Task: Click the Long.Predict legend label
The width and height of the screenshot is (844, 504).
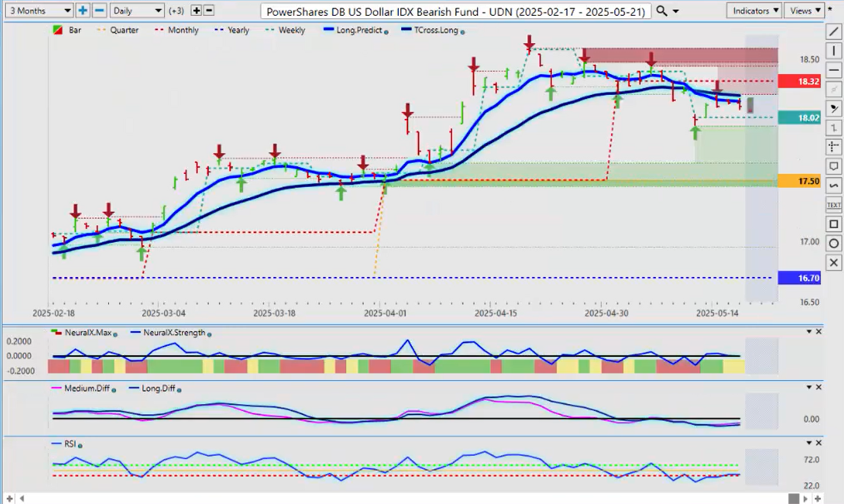Action: coord(359,30)
